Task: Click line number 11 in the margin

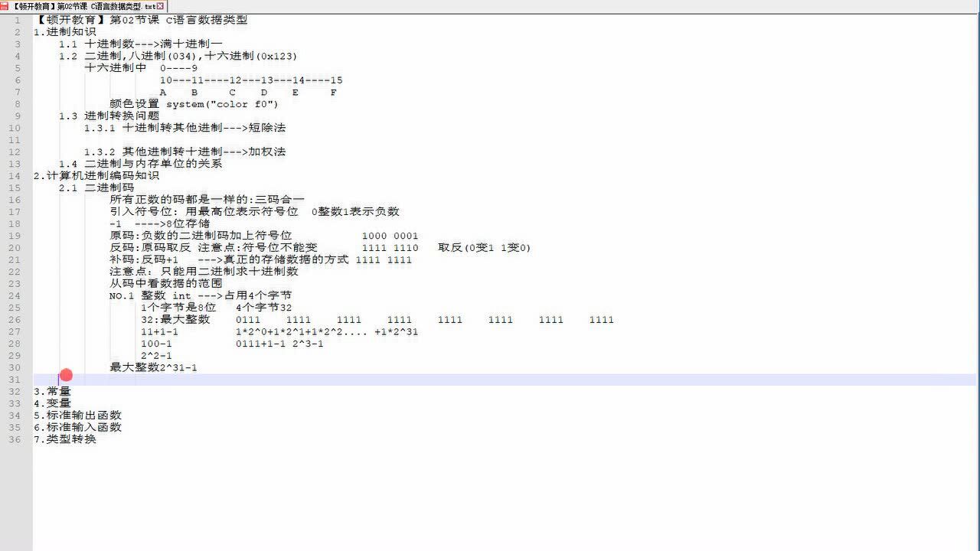Action: click(16, 140)
